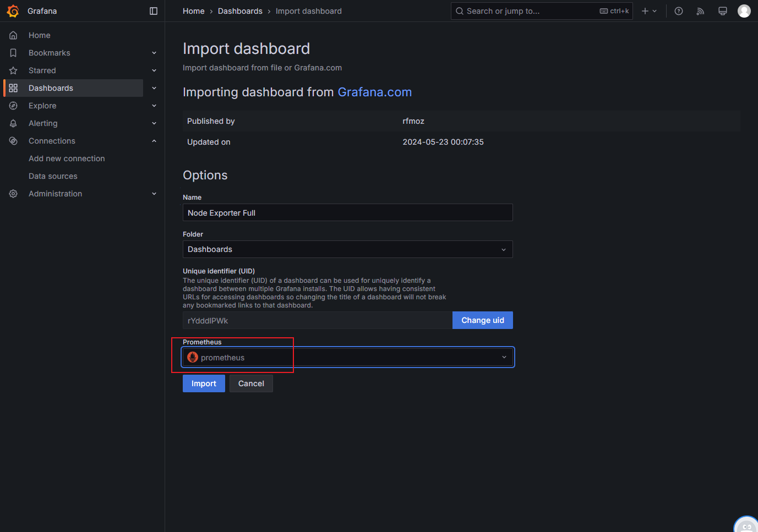Select Add new connection menu item

point(67,158)
